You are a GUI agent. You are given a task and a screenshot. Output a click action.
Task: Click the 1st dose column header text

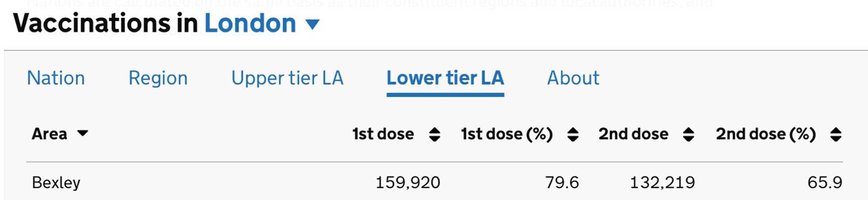[383, 134]
